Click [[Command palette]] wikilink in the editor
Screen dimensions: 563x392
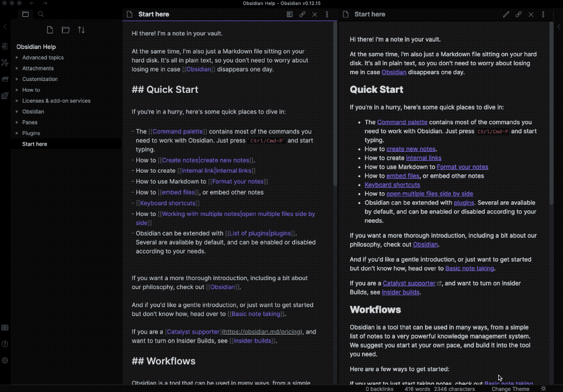(x=178, y=132)
